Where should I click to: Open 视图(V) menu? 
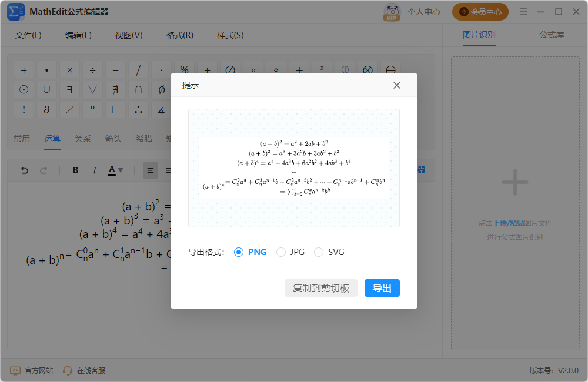click(x=129, y=35)
